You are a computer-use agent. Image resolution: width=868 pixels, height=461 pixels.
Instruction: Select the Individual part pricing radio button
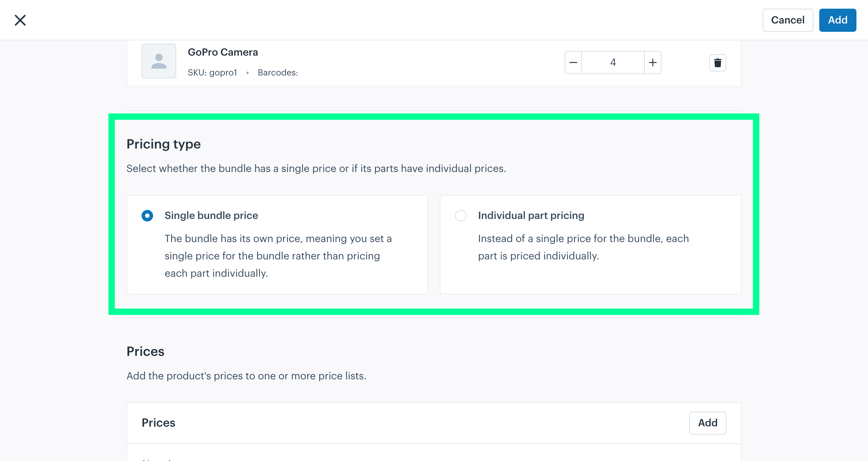pos(461,216)
